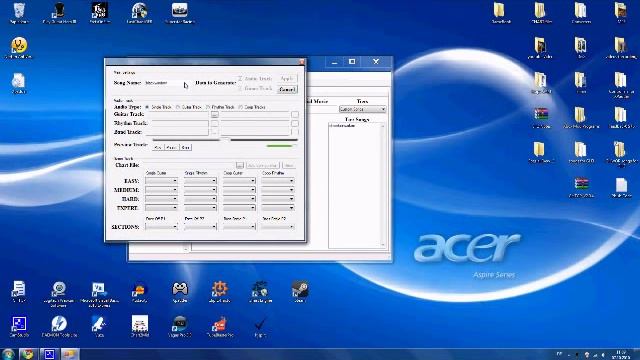Launch the Vegas Pro desktop shortcut
The image size is (640, 360).
point(180,326)
